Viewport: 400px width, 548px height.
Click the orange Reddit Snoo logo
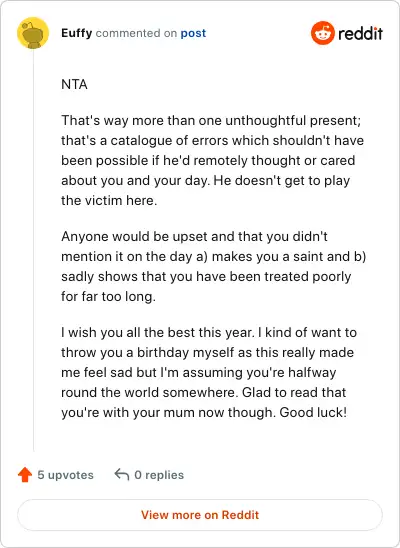(323, 33)
